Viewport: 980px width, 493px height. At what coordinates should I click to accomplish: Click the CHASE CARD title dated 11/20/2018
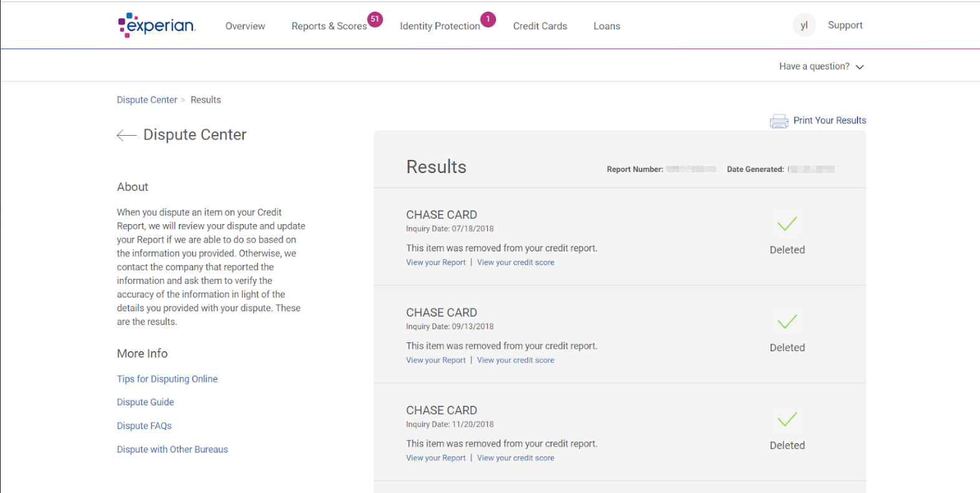(x=442, y=410)
